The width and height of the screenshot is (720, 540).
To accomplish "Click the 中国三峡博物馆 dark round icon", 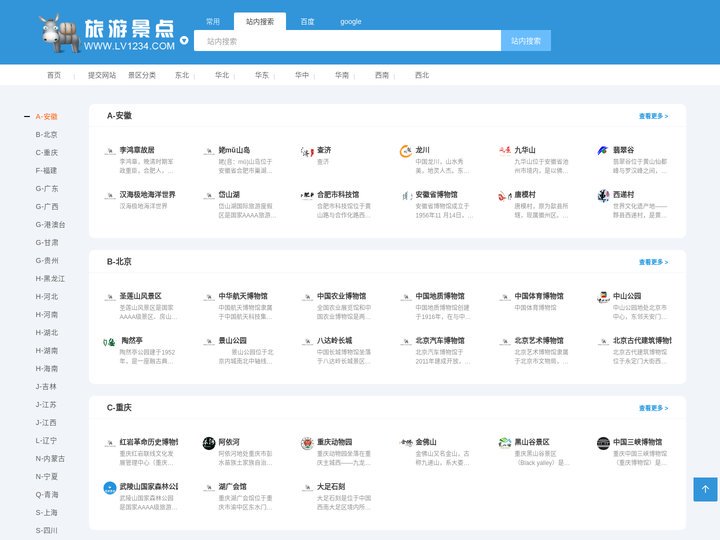I will pos(603,443).
